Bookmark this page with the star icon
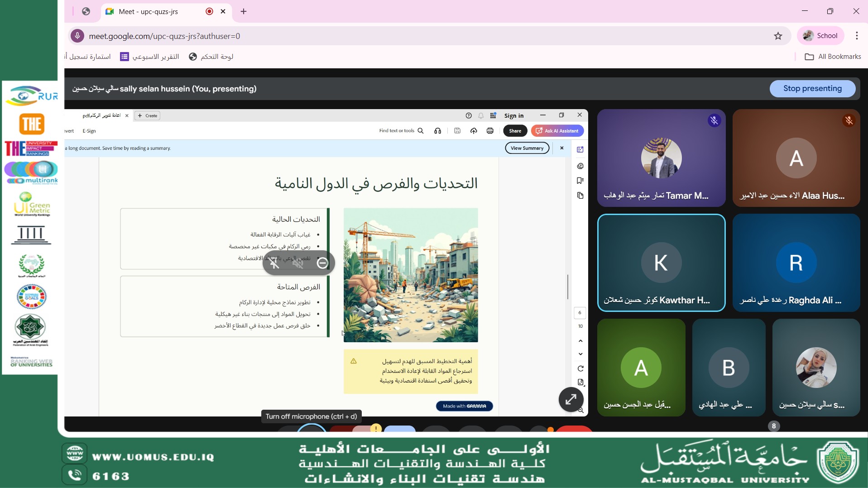 pyautogui.click(x=778, y=36)
